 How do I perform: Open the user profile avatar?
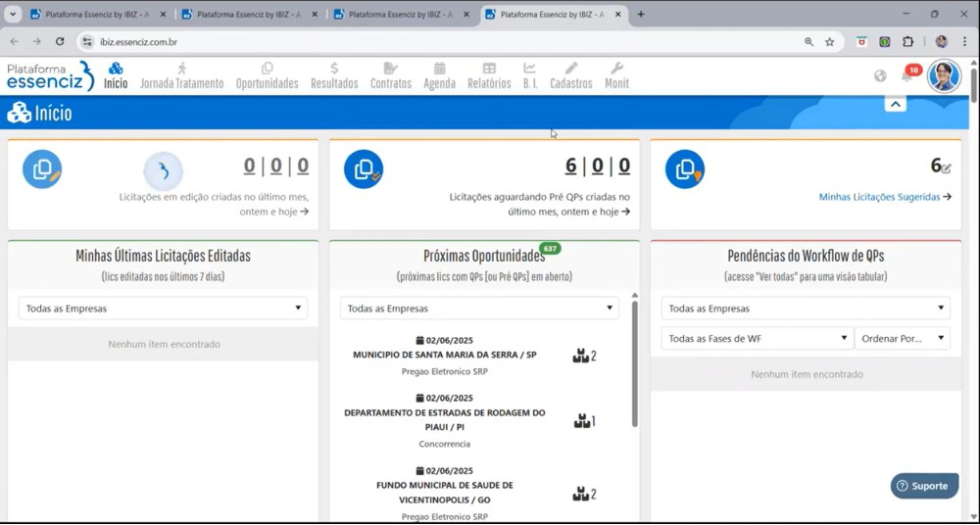pos(944,76)
